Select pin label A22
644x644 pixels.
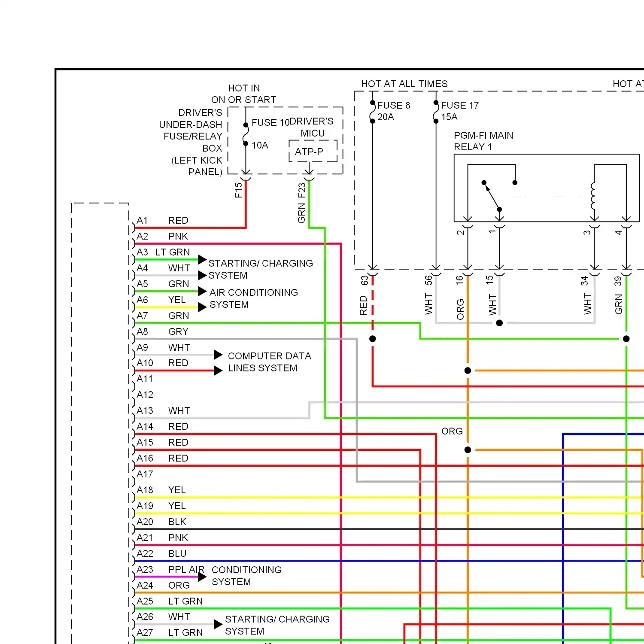[x=145, y=553]
